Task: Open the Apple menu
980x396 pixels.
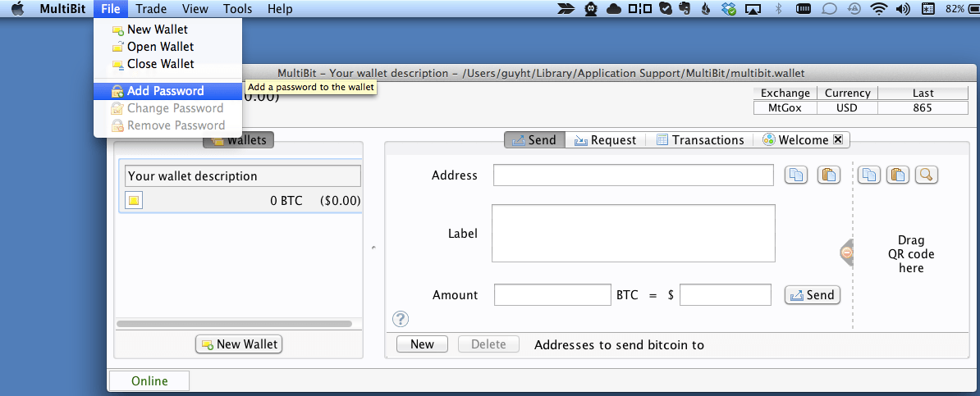Action: [x=17, y=9]
